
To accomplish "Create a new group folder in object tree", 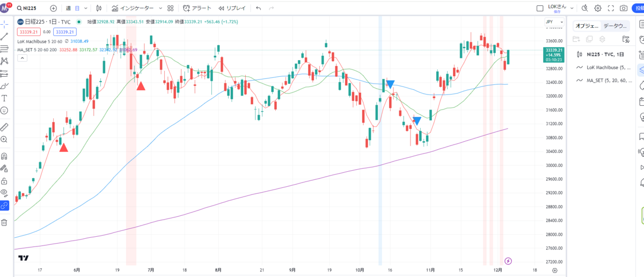I will pyautogui.click(x=577, y=39).
